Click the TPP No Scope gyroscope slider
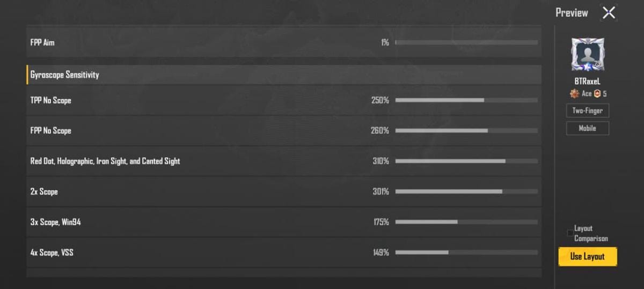Image resolution: width=644 pixels, height=289 pixels. (x=466, y=100)
